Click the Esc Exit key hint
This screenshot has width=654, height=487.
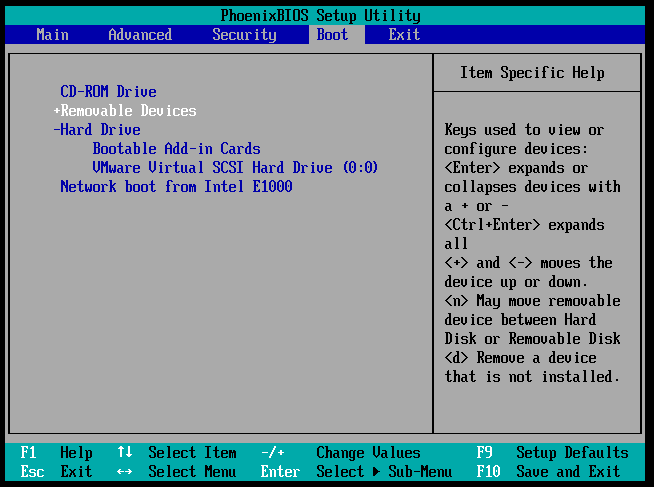(56, 472)
